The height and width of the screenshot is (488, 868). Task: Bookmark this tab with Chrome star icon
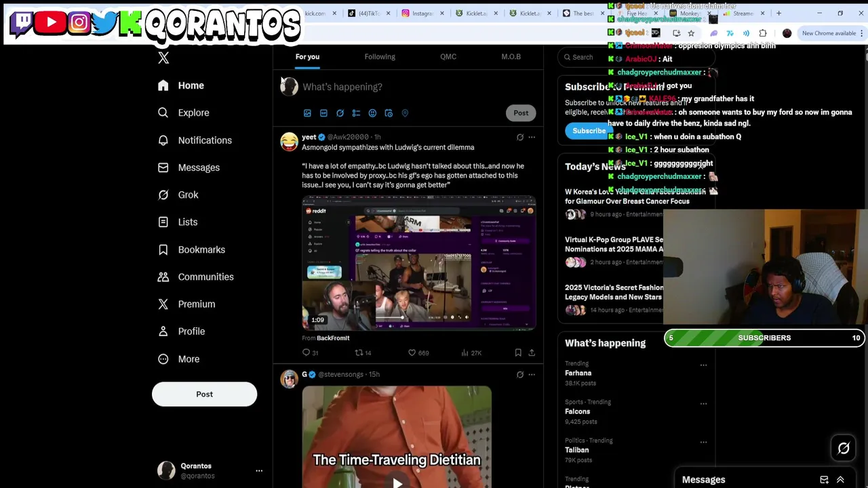point(691,33)
